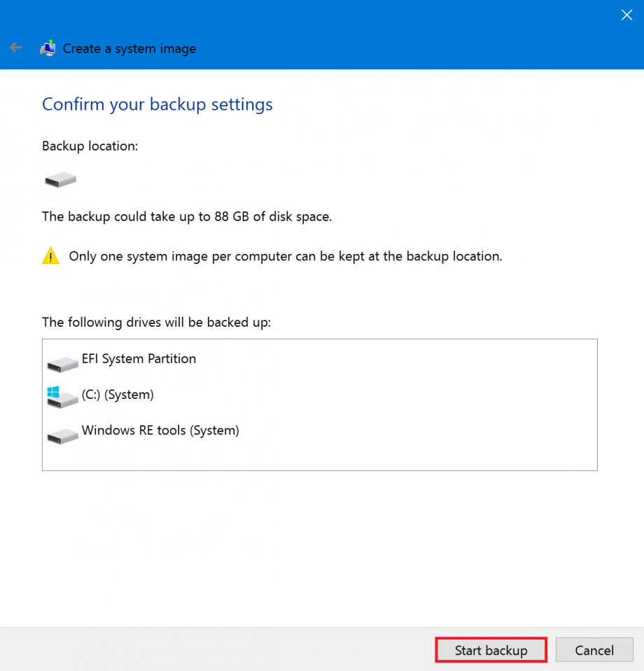Click 'The following drives will be backed up' label
644x671 pixels.
156,323
